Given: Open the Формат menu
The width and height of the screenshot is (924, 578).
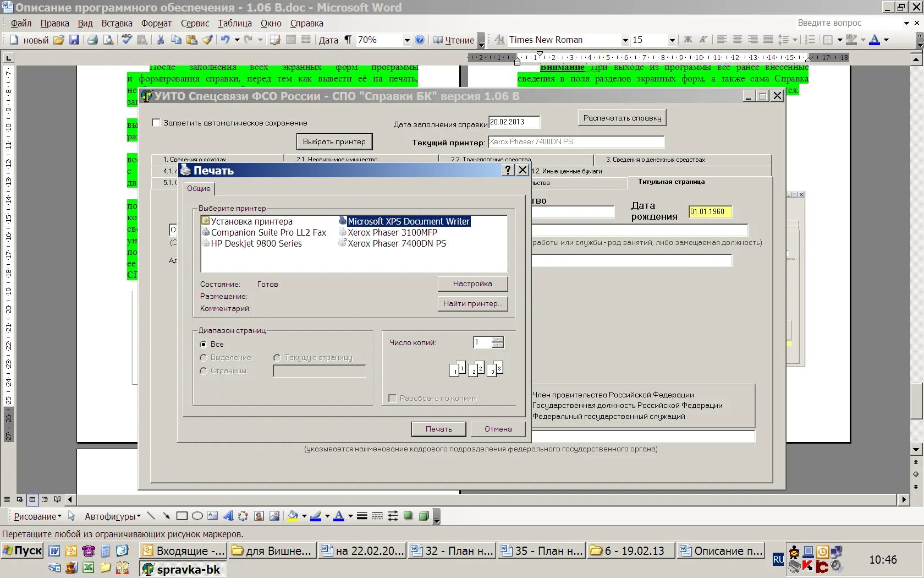Looking at the screenshot, I should click(x=157, y=23).
